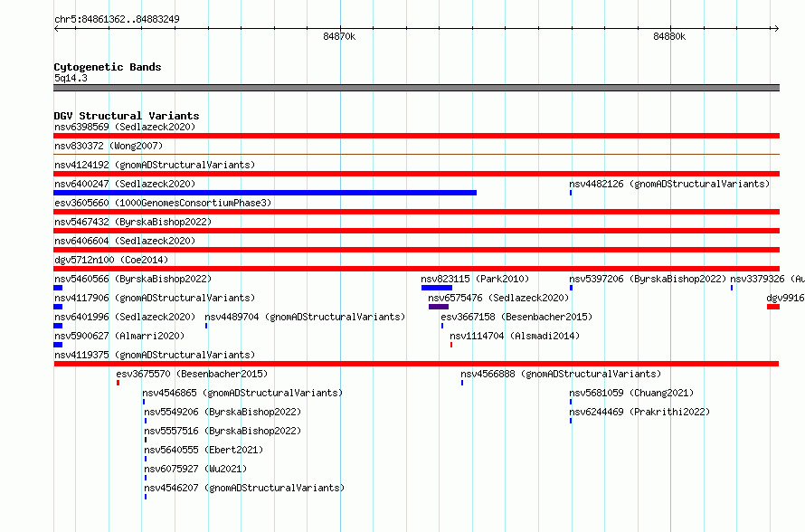Select the nsv6406604 (Sedlazeck2020) label

[x=125, y=241]
